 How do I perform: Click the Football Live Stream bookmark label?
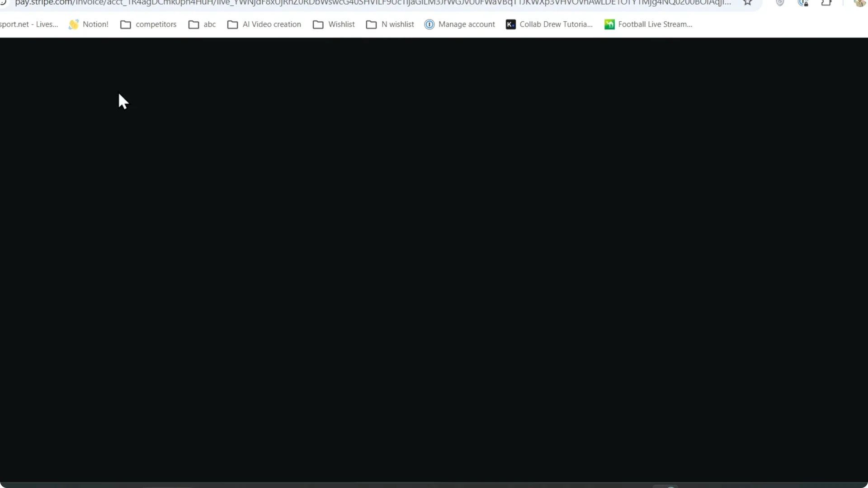tap(655, 24)
